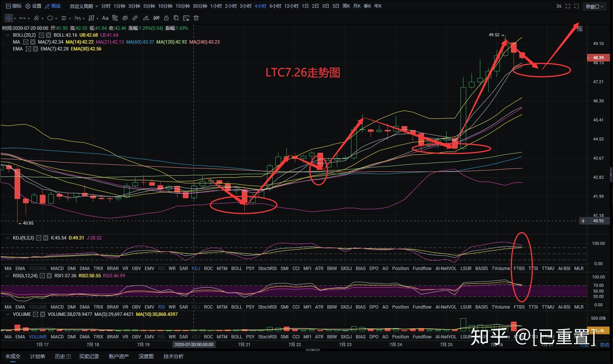Image resolution: width=613 pixels, height=364 pixels.
Task: Collapse the KDJ(9,3,3) panel
Action: (8, 238)
